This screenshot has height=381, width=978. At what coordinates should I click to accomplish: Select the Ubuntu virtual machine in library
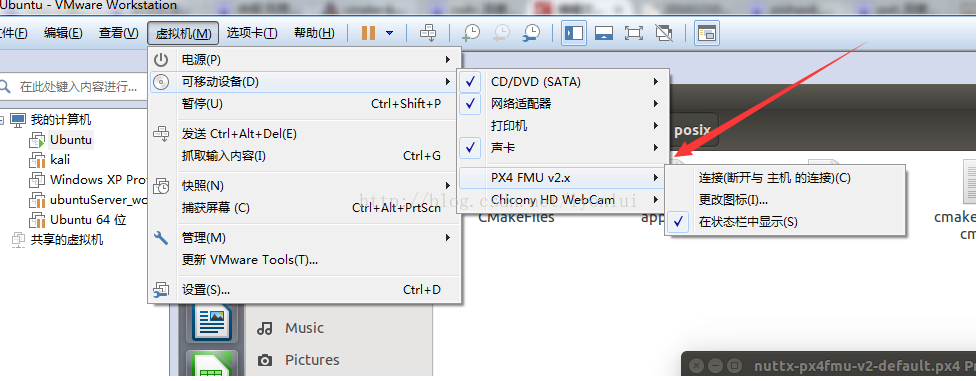coord(71,140)
